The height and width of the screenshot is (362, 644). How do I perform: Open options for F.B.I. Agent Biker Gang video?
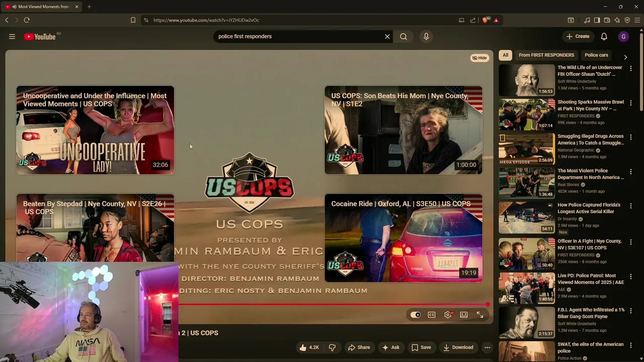click(x=630, y=311)
